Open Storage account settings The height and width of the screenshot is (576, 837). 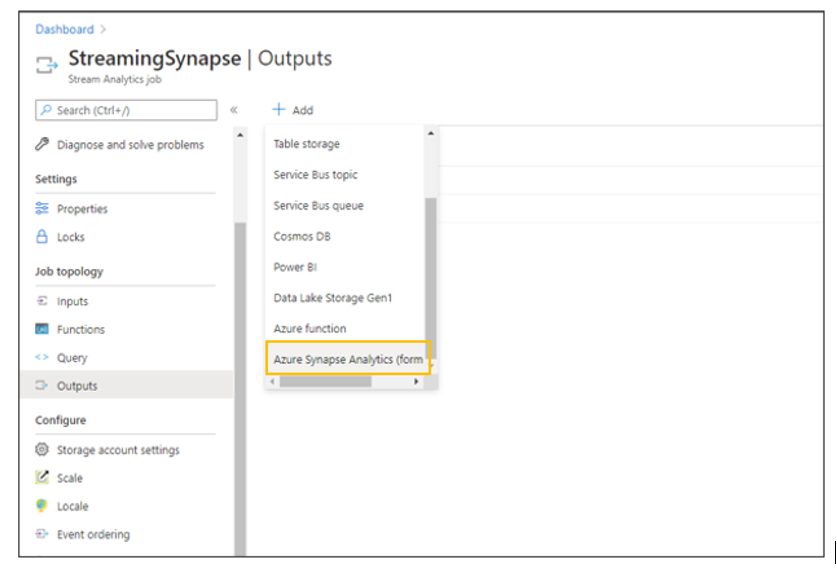(x=118, y=450)
